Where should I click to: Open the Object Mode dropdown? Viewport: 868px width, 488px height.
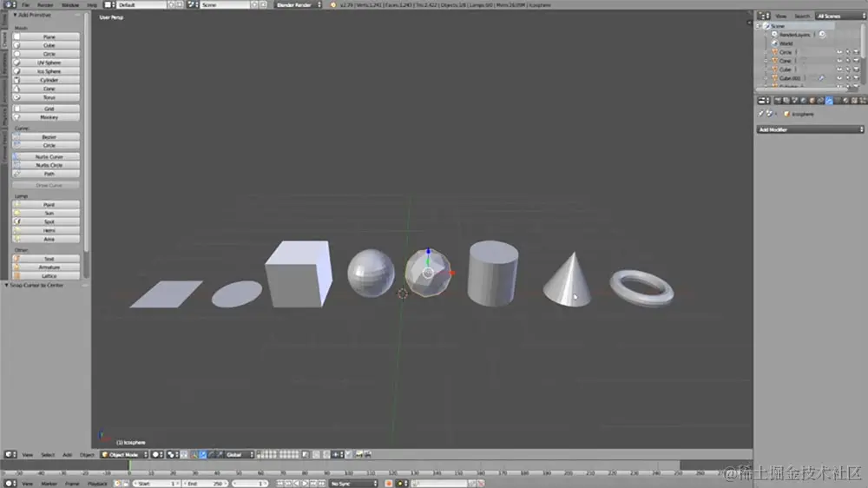point(124,455)
